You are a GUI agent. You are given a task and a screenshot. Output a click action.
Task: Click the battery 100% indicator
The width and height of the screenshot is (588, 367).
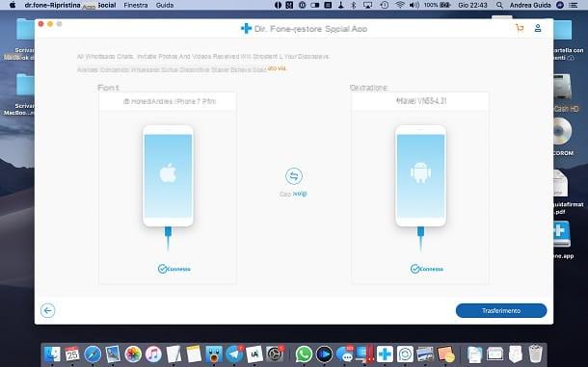[x=437, y=5]
